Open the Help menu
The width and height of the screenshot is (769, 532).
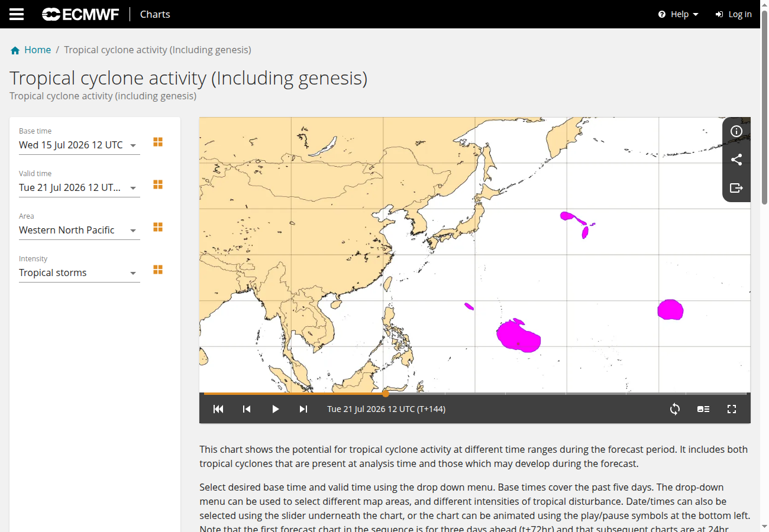pos(678,14)
